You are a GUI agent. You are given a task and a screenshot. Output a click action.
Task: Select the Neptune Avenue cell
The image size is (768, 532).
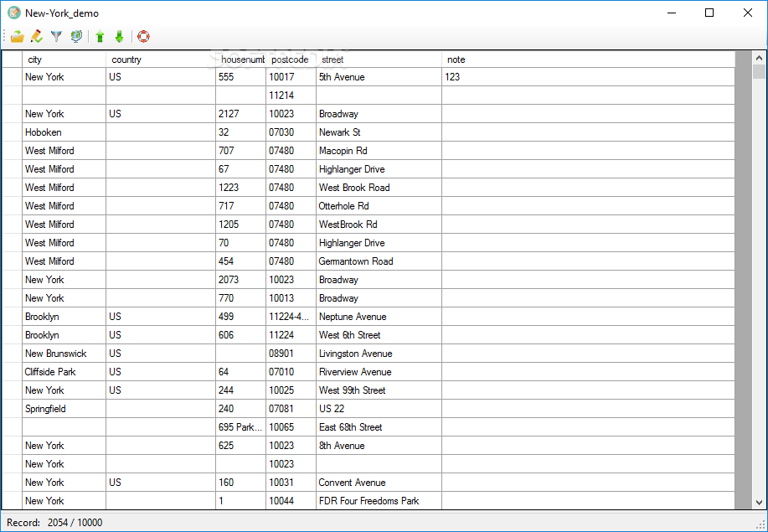coord(379,317)
